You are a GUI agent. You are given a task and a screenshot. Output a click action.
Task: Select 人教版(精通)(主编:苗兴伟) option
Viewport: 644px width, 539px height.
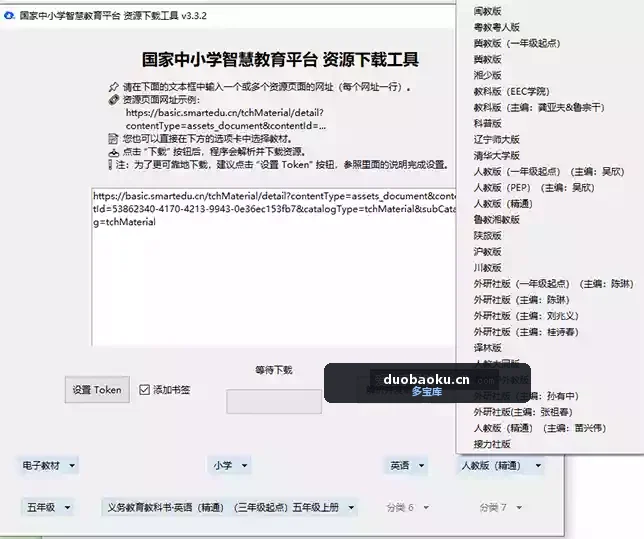(540, 428)
